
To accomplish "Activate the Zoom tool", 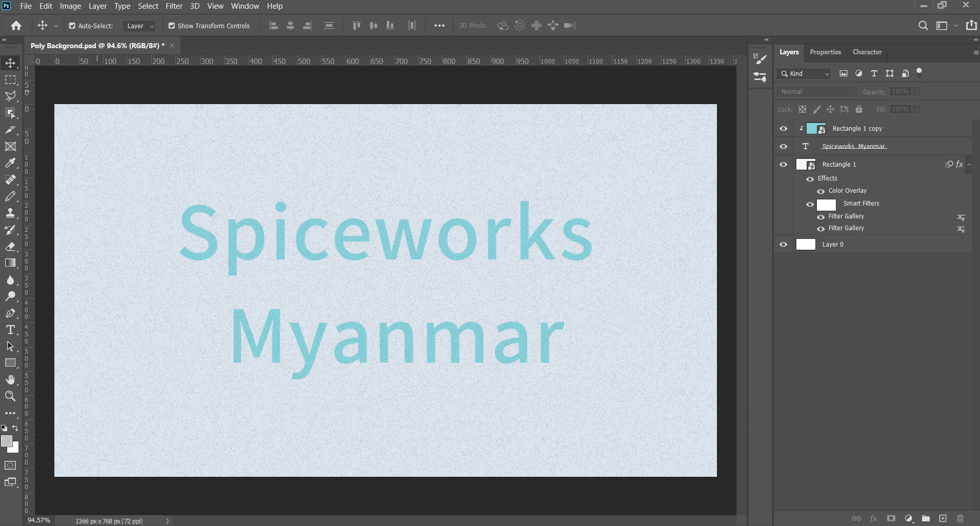I will pos(10,396).
